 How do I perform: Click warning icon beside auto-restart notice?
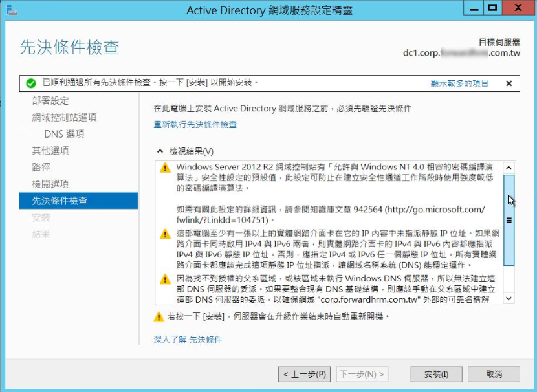pos(159,317)
